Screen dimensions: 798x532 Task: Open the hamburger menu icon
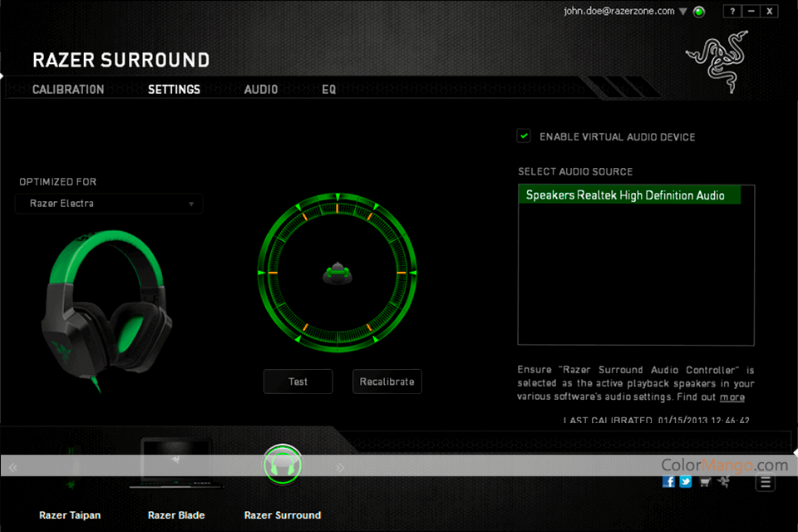[x=766, y=482]
